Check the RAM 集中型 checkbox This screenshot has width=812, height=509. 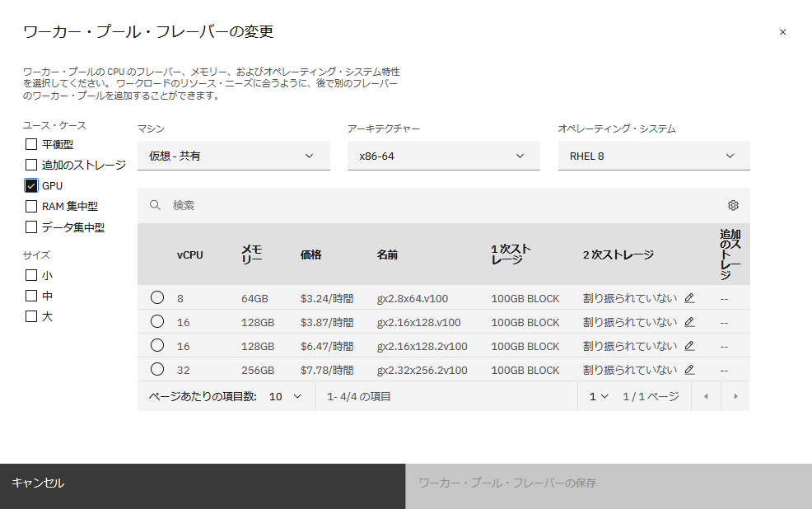(31, 206)
